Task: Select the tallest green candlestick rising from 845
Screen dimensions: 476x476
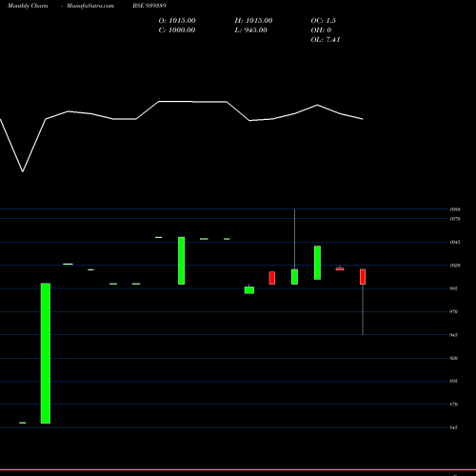Action: pyautogui.click(x=46, y=353)
